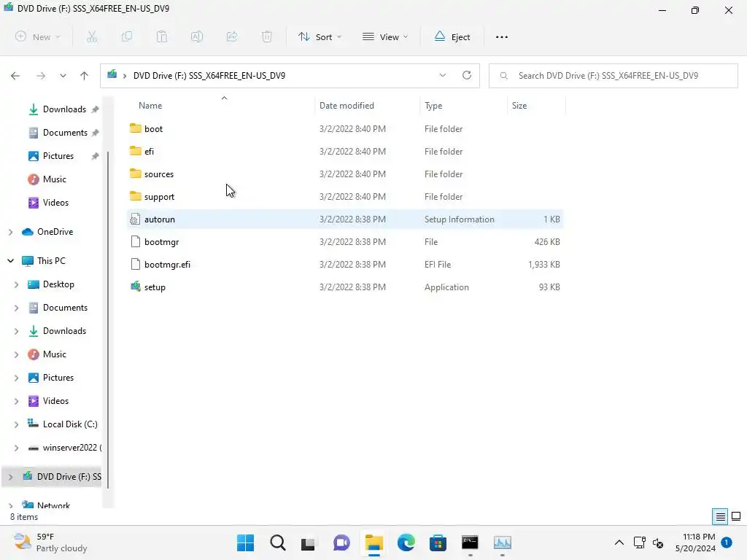Open the New dropdown menu
747x560 pixels.
[x=38, y=36]
